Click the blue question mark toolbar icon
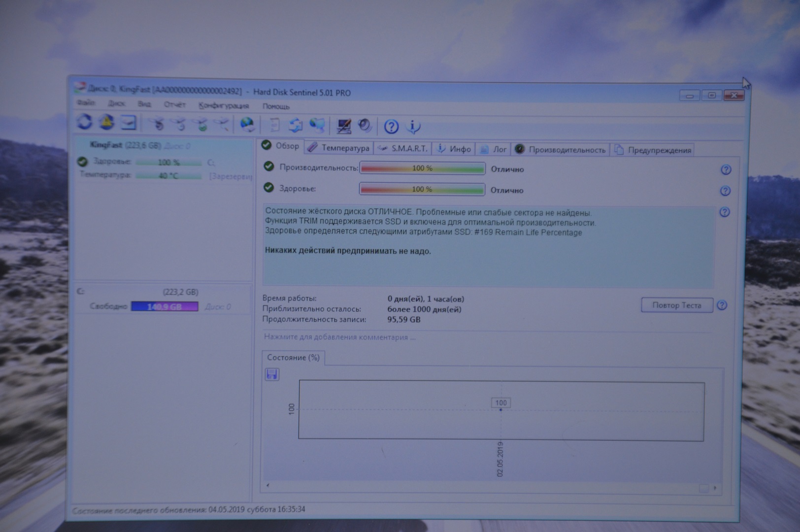 tap(391, 127)
